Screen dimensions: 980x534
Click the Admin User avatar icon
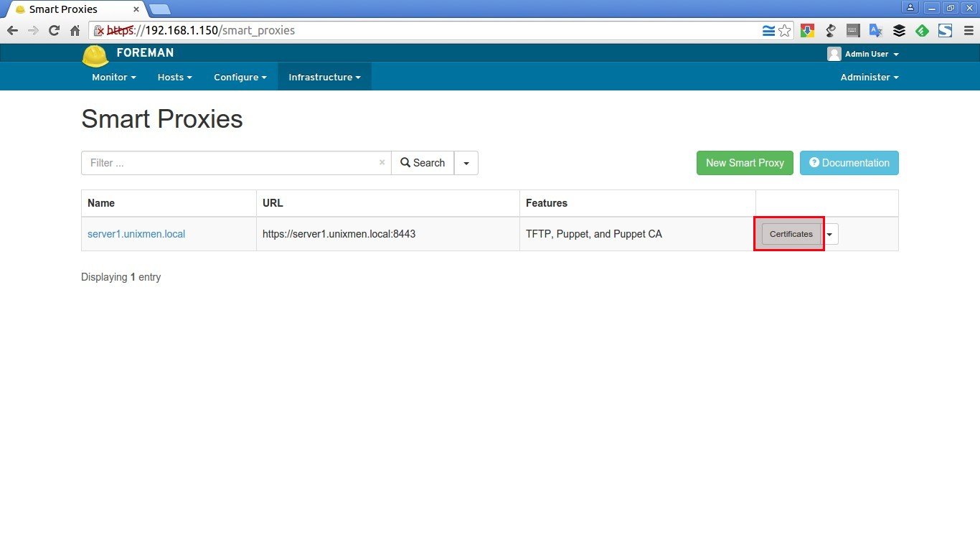click(x=834, y=54)
